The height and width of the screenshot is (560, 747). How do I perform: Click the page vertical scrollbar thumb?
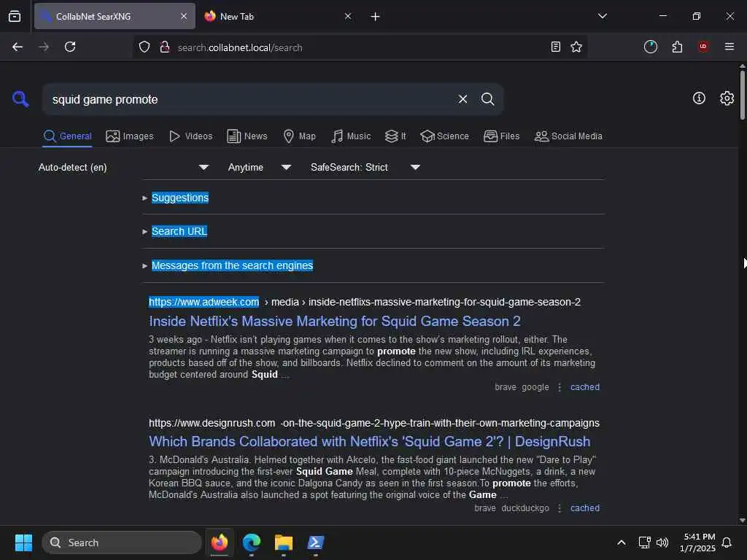click(742, 96)
